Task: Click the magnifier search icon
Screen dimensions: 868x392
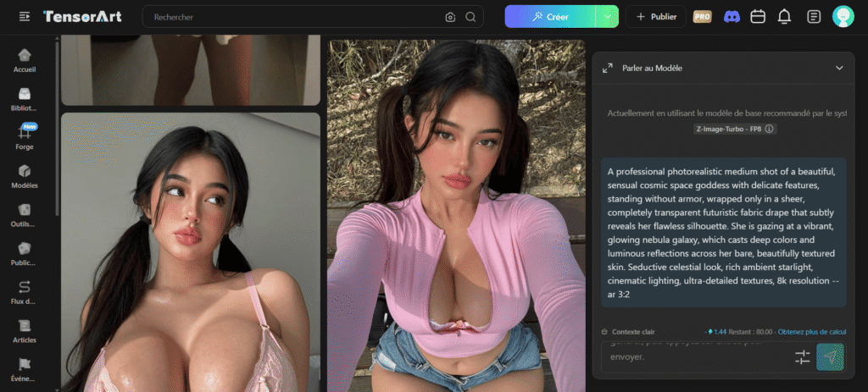Action: pyautogui.click(x=470, y=17)
